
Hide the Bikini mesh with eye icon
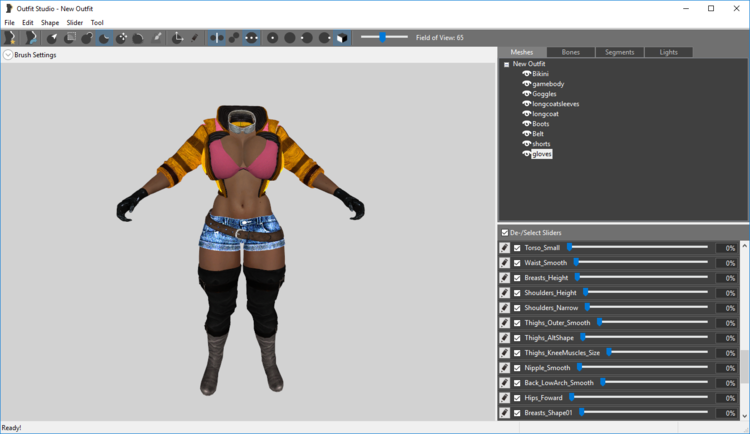coord(527,74)
